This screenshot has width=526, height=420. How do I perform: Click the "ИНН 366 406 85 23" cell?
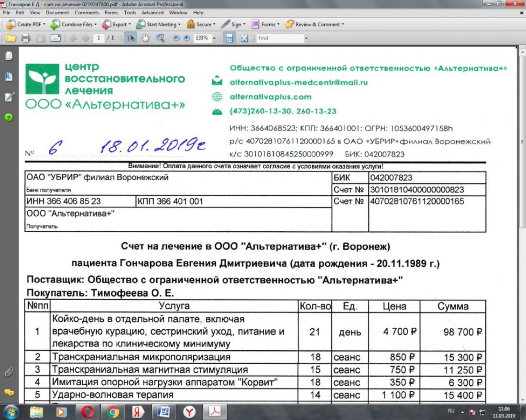click(x=80, y=202)
